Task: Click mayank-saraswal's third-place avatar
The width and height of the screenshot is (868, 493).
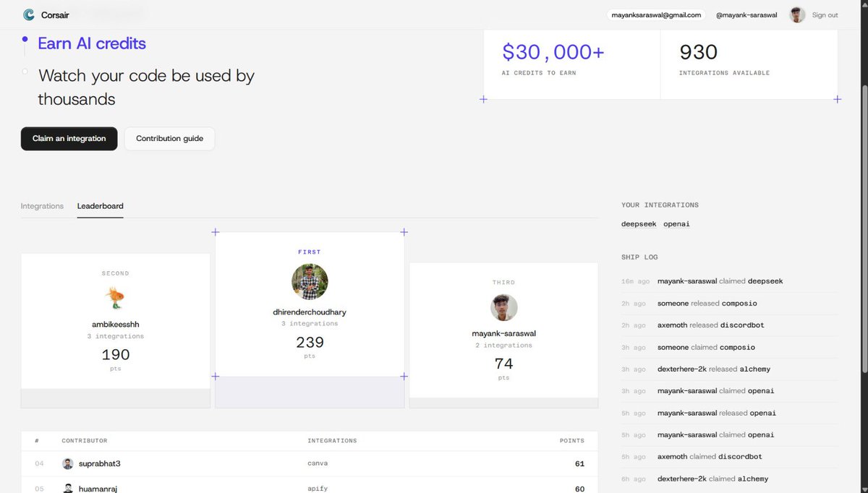Action: [x=503, y=307]
